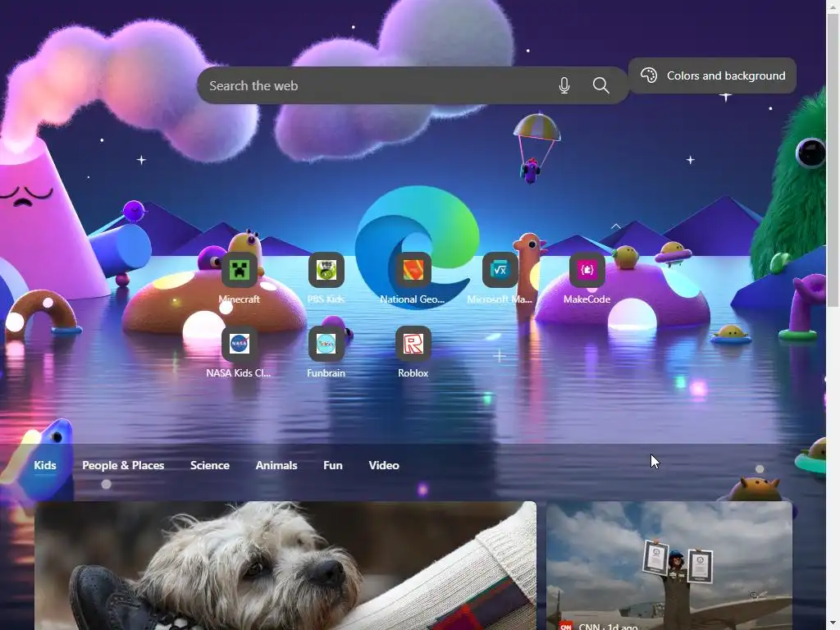Add a new quick link with plus

tap(500, 356)
